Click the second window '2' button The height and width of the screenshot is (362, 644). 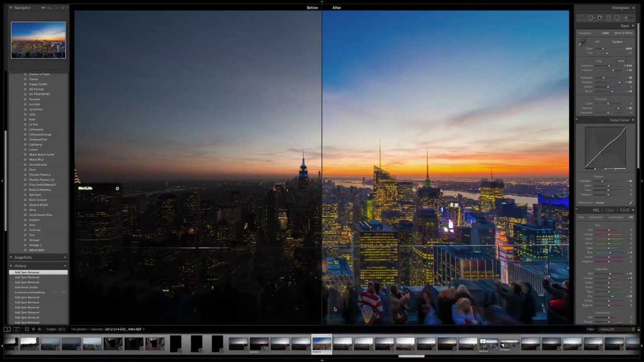click(x=16, y=329)
